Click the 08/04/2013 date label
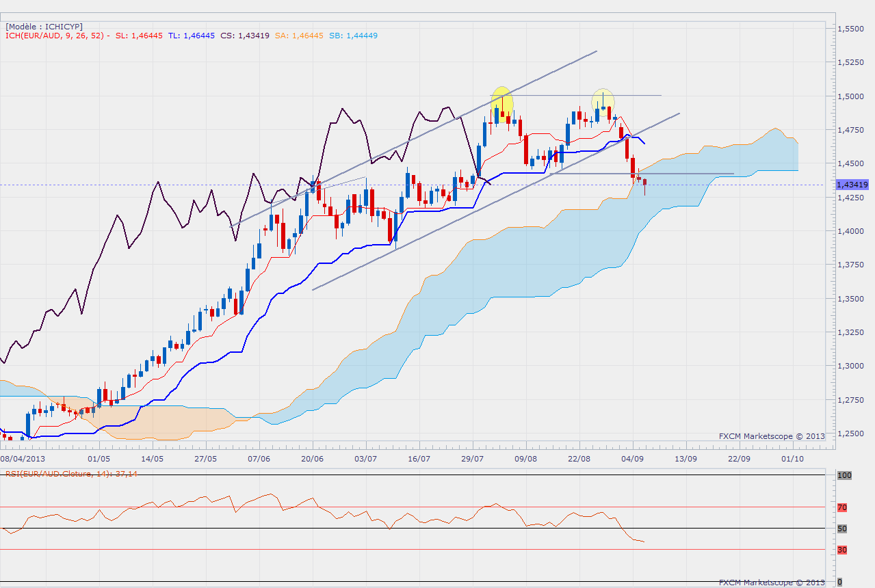 pos(23,459)
